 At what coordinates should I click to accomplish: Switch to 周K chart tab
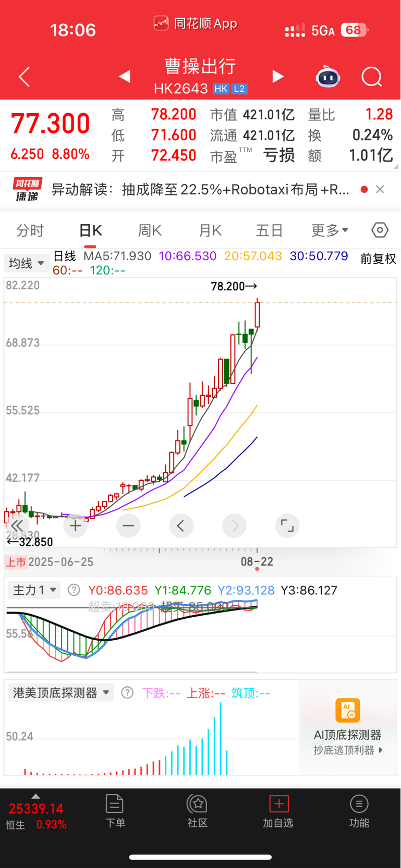tap(150, 230)
